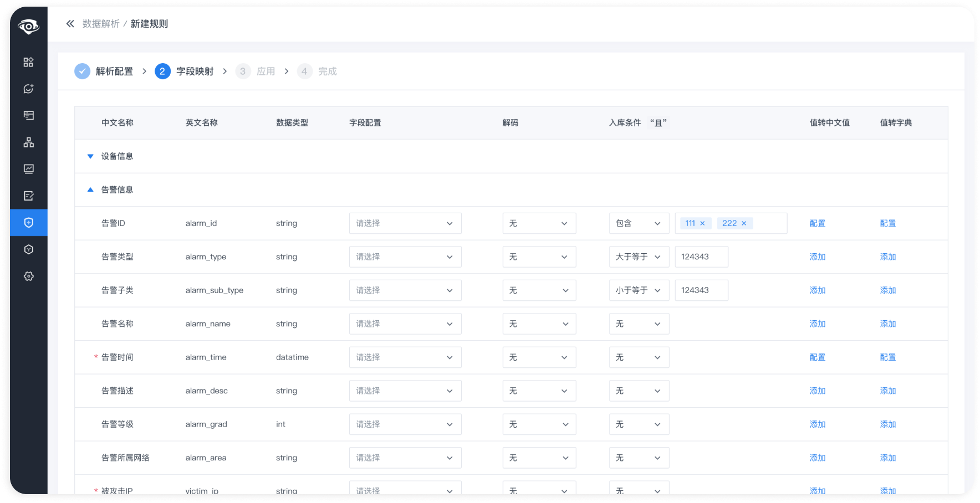Open the analytics chart icon in the sidebar
This screenshot has height=503, width=980.
28,169
